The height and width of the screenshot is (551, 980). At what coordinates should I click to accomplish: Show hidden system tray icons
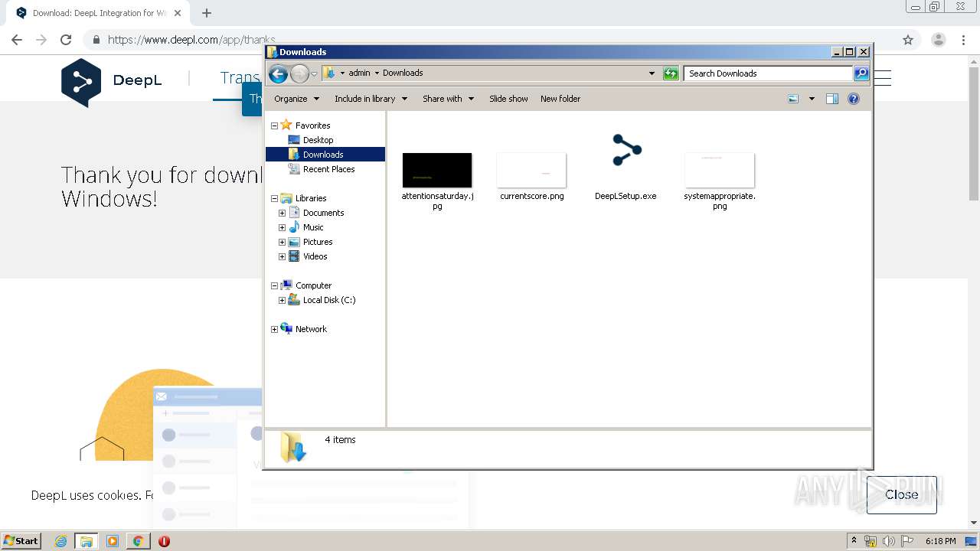(854, 541)
